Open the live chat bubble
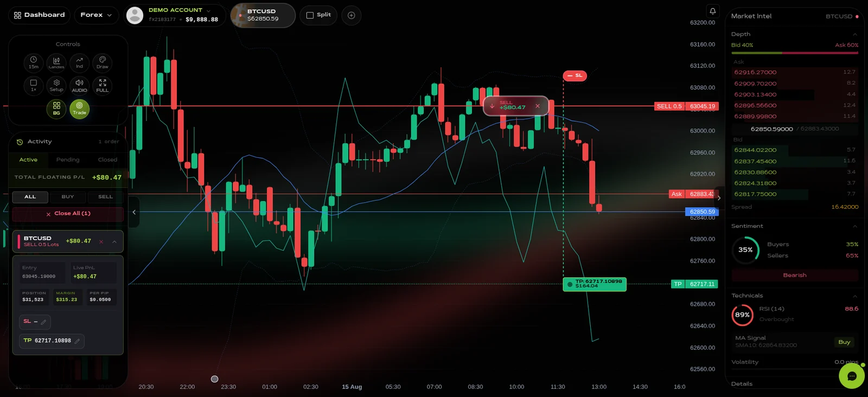868x397 pixels. coord(852,376)
